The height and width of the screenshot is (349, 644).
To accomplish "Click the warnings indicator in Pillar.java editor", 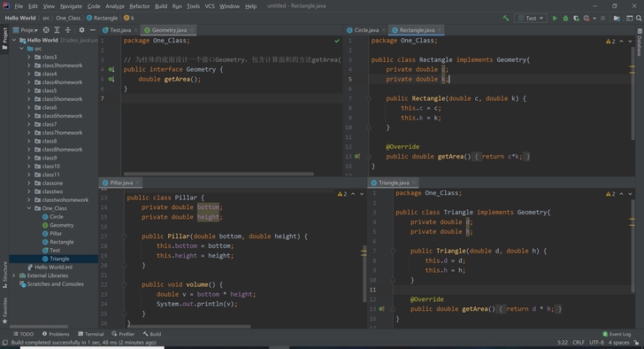I will [342, 194].
